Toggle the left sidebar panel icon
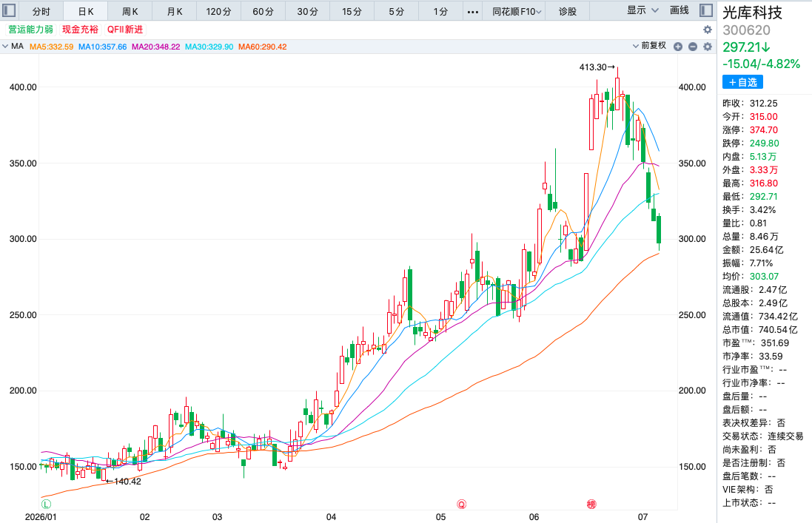 pos(10,10)
